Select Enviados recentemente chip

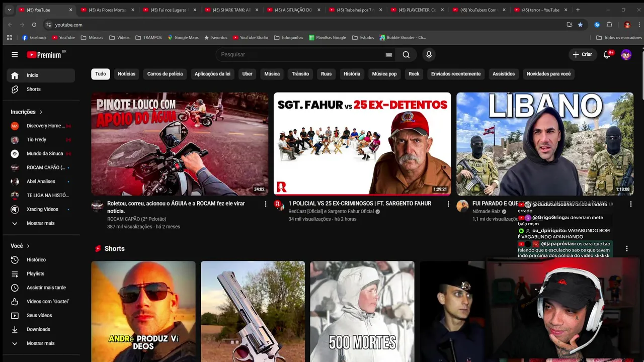[x=456, y=74]
